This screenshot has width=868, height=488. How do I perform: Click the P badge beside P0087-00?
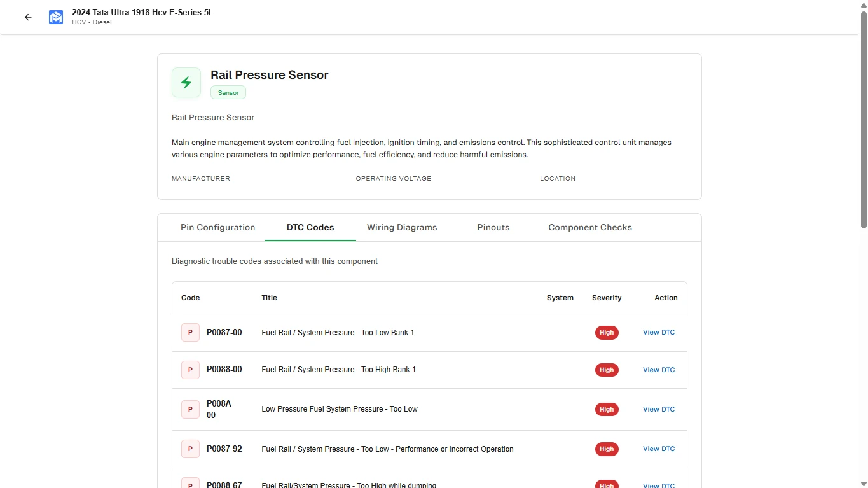[190, 333]
